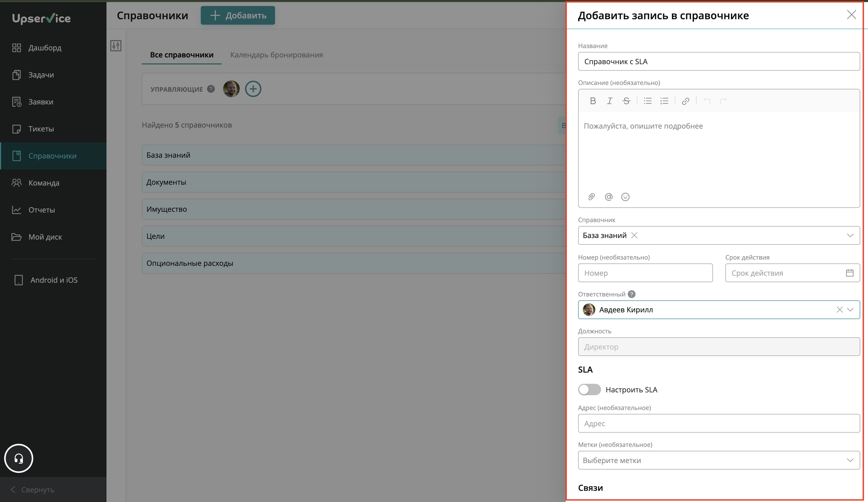Remove the База знаний selection with its X
868x502 pixels.
[634, 235]
